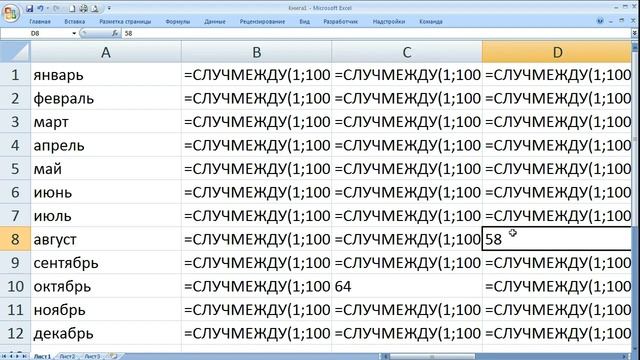
Task: Open the Office button menu
Action: [11, 13]
